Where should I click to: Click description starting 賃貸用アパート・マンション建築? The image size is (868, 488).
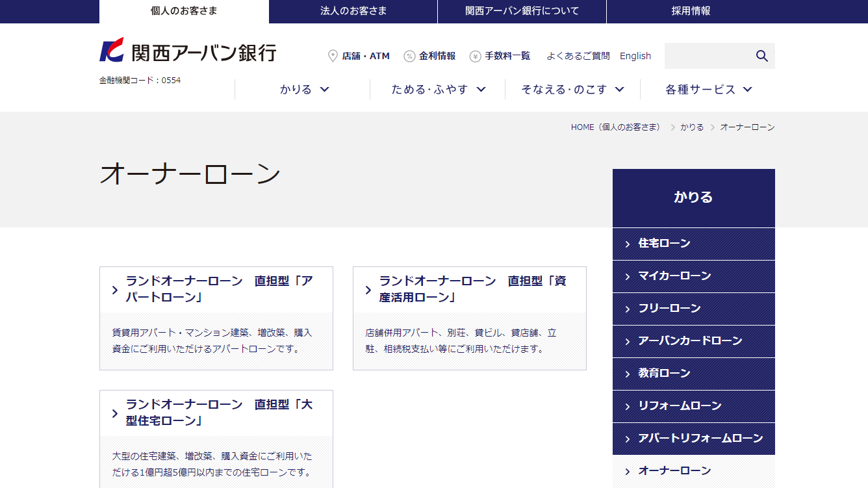212,340
